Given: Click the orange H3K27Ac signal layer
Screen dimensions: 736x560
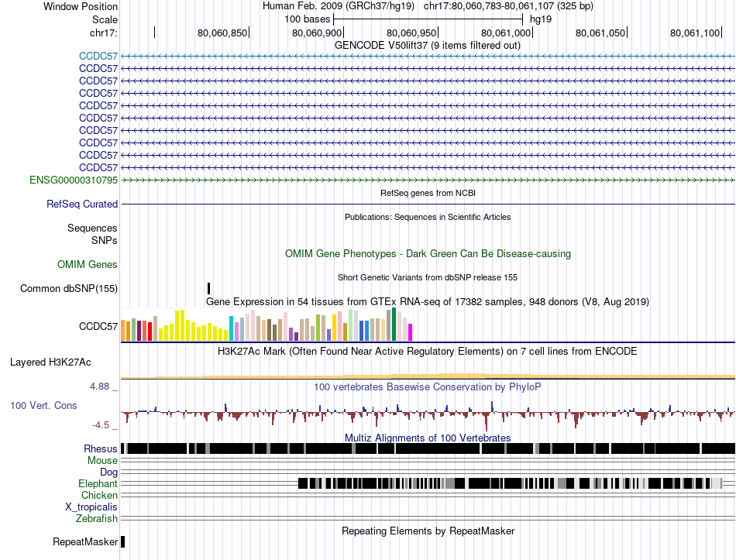Looking at the screenshot, I should tap(428, 376).
